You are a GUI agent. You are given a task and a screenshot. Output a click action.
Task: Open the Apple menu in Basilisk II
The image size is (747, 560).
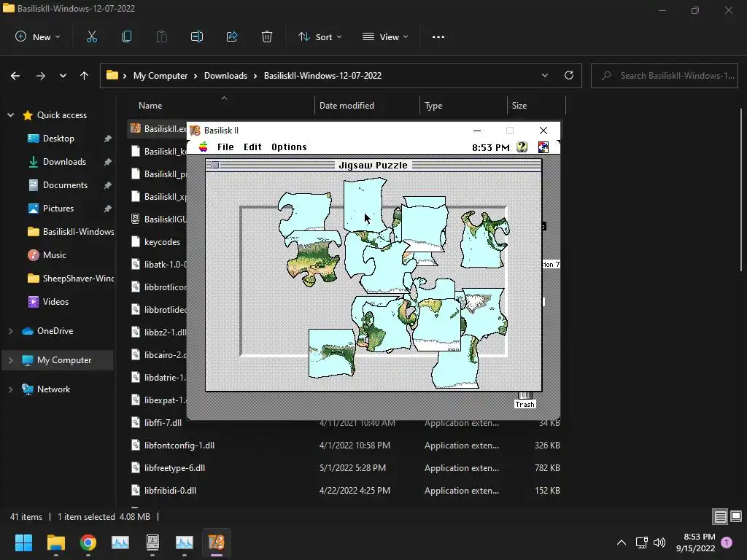click(204, 147)
